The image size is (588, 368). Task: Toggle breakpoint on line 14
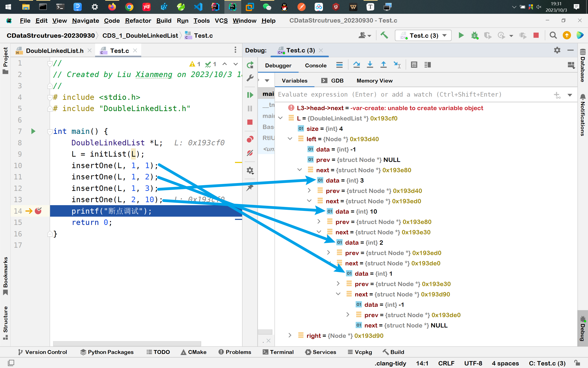[x=38, y=211]
